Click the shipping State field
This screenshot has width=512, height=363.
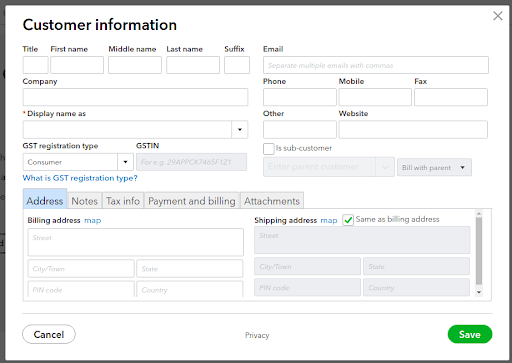(416, 266)
